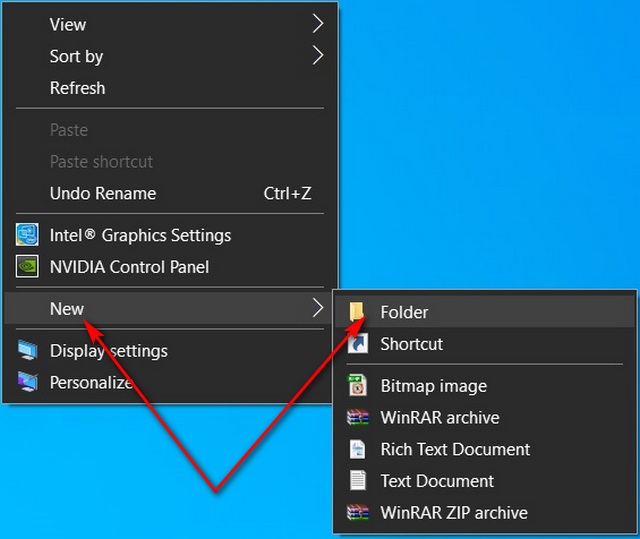Expand the View submenu arrow

tap(318, 24)
